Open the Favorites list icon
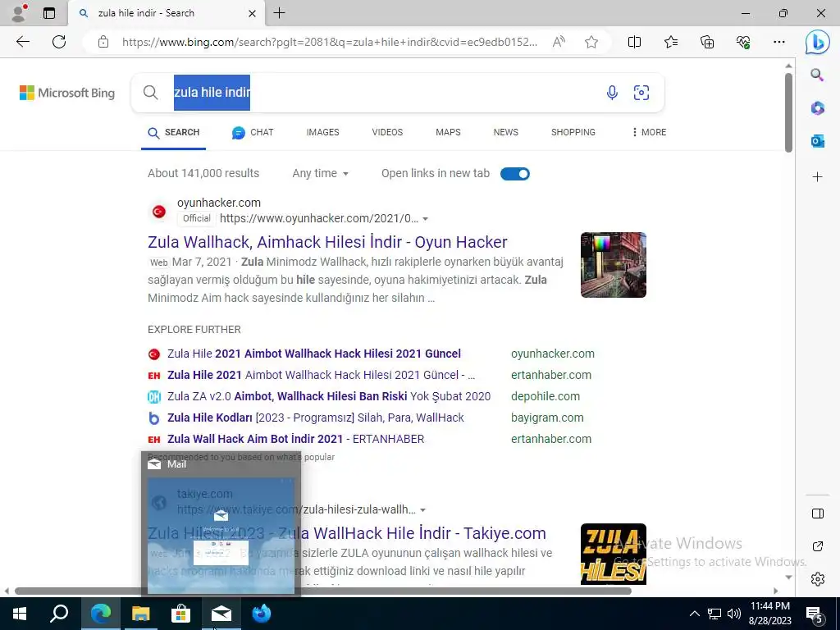The image size is (840, 630). click(671, 42)
